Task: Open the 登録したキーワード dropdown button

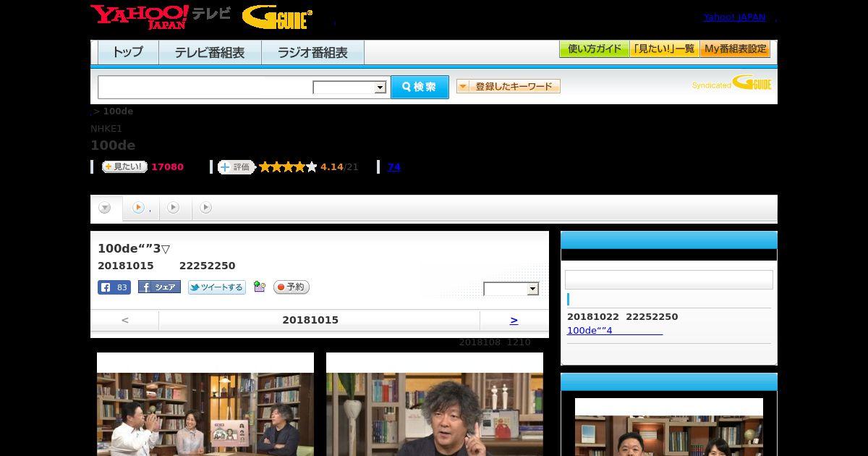Action: point(509,86)
